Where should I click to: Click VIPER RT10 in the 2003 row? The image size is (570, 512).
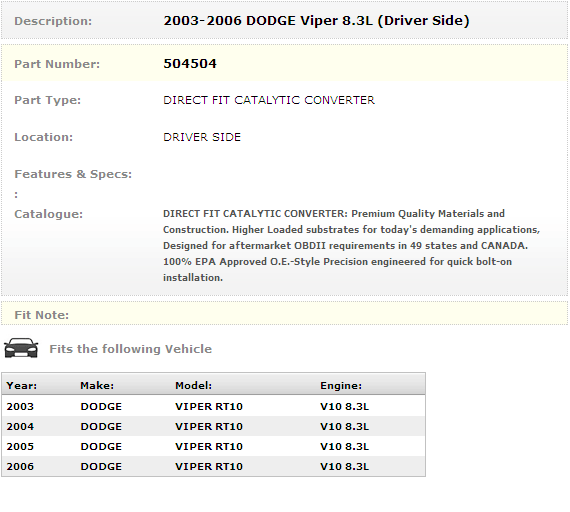[209, 407]
